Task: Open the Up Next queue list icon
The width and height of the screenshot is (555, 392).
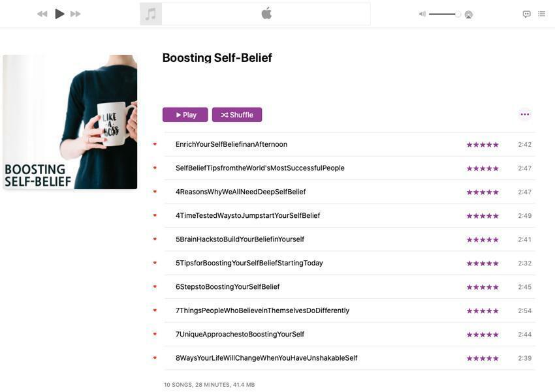Action: tap(541, 14)
